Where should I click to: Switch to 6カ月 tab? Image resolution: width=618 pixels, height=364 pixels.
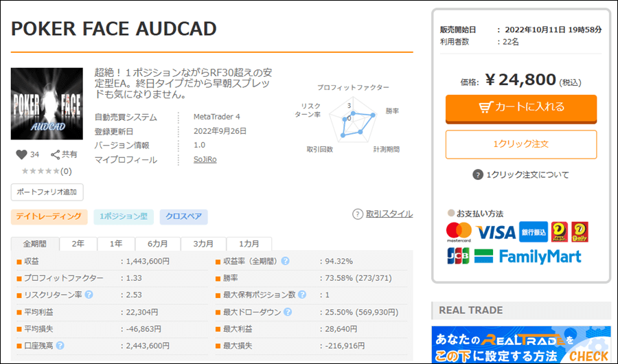[x=158, y=244]
